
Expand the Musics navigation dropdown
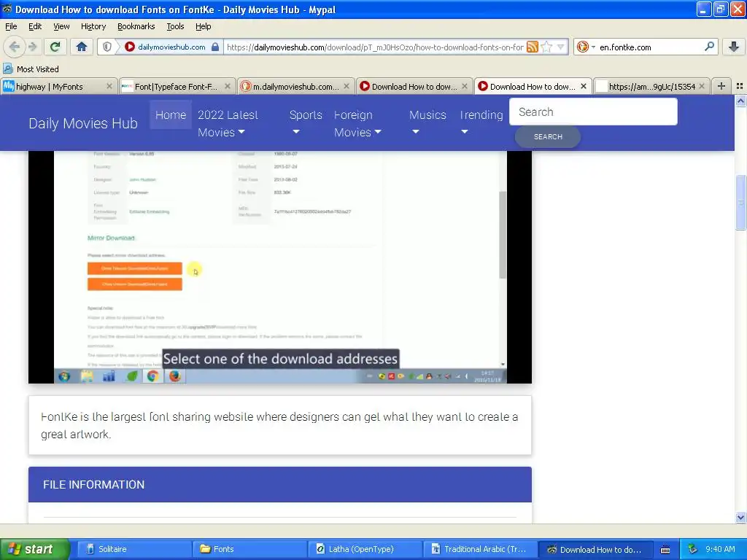pyautogui.click(x=427, y=122)
